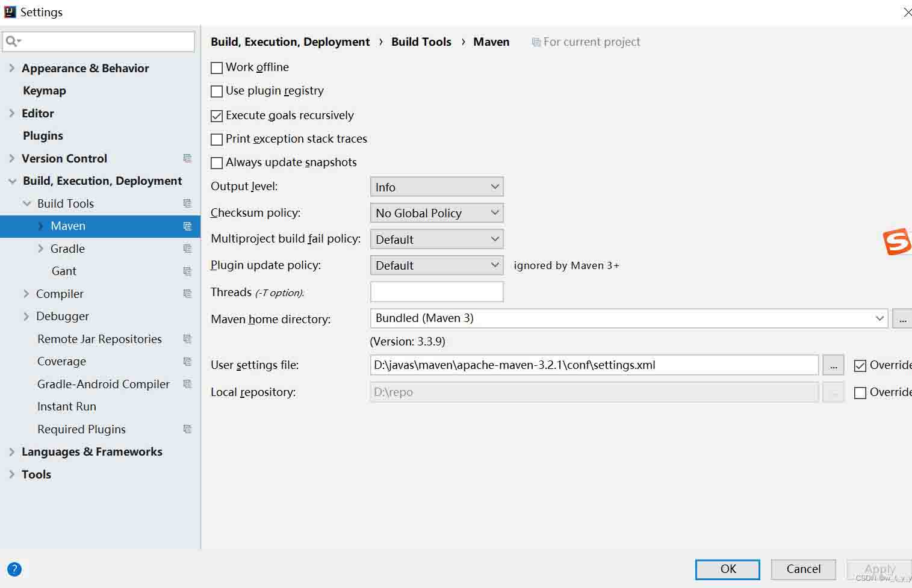Open Multiproject build fail policy dropdown

(x=436, y=239)
